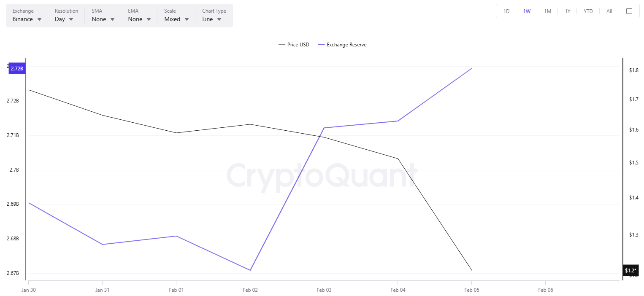Click the blue 2.72B axis value badge
The height and width of the screenshot is (296, 644).
coord(16,68)
